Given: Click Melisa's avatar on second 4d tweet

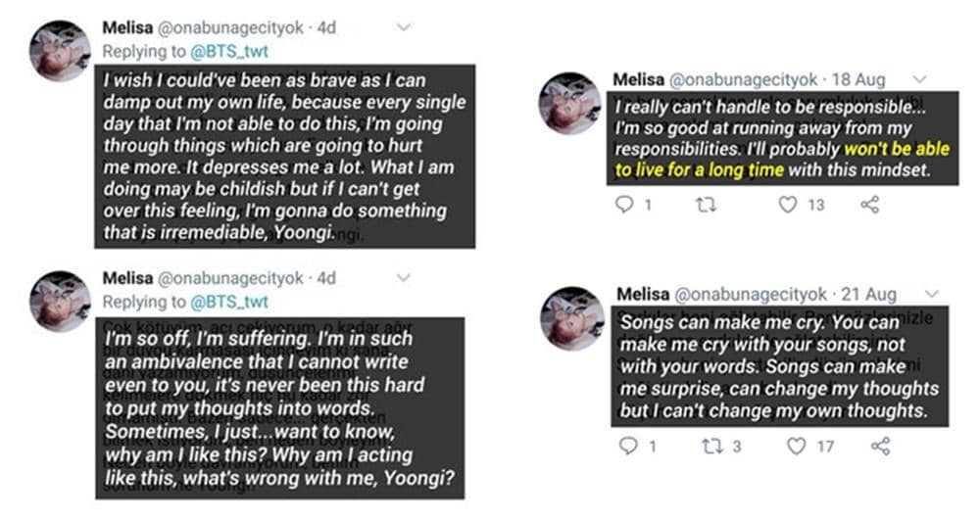Looking at the screenshot, I should [x=61, y=301].
